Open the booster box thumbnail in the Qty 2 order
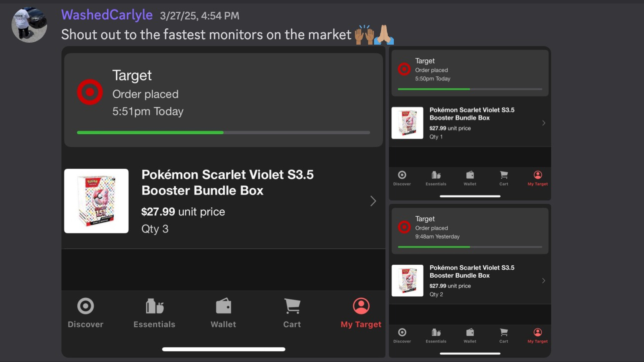This screenshot has height=362, width=644. 407,280
